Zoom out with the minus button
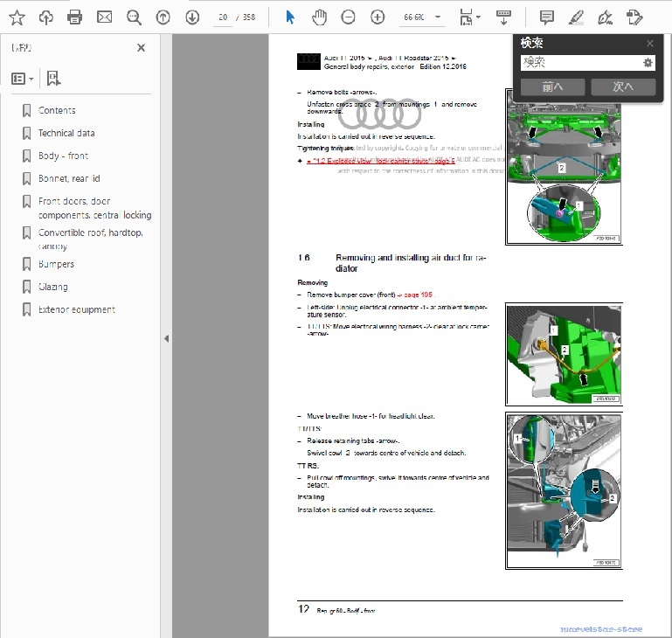Viewport: 672px width, 638px height. (x=348, y=17)
